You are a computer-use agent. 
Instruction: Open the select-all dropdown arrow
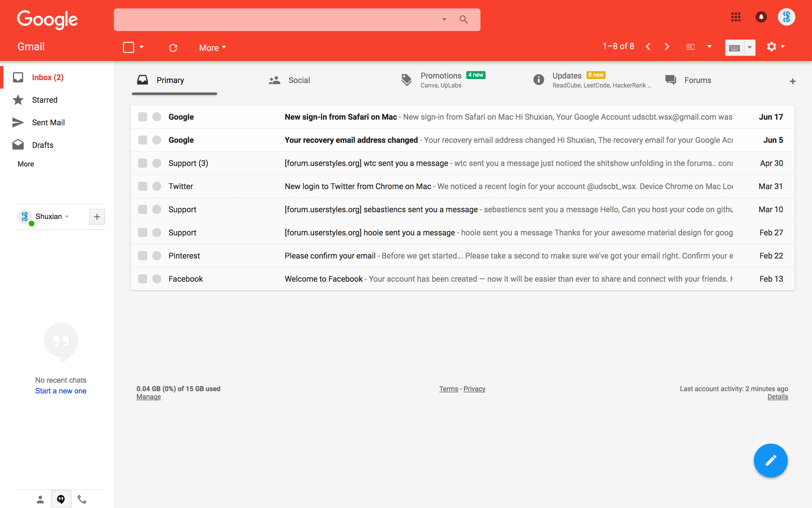tap(142, 47)
